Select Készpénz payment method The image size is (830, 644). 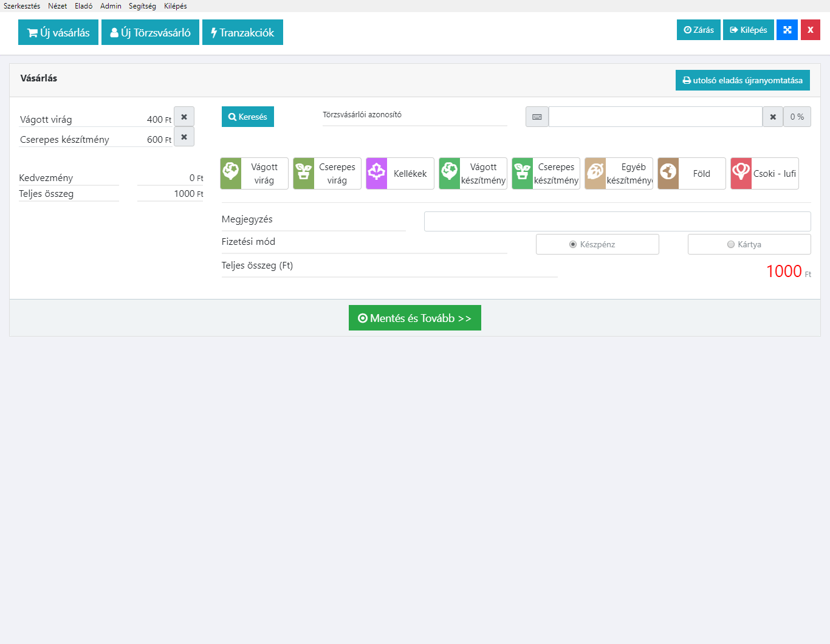(597, 244)
